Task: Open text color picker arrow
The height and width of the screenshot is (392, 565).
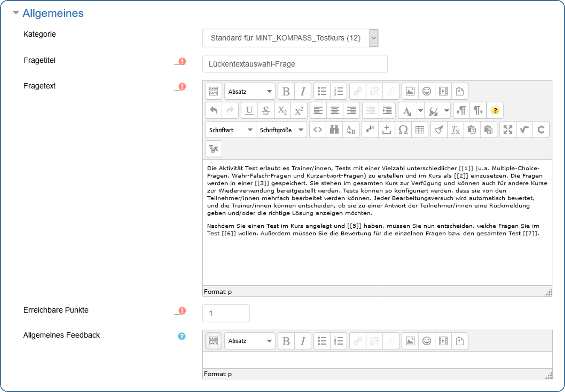Action: point(421,110)
